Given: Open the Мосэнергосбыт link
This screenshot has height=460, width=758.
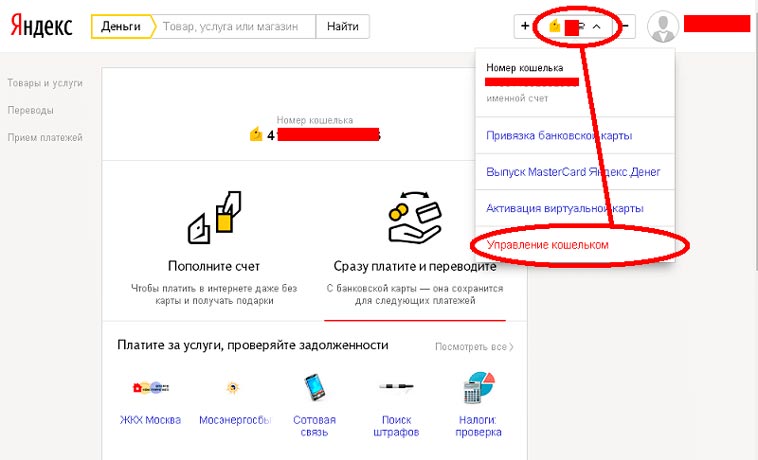Looking at the screenshot, I should tap(235, 420).
